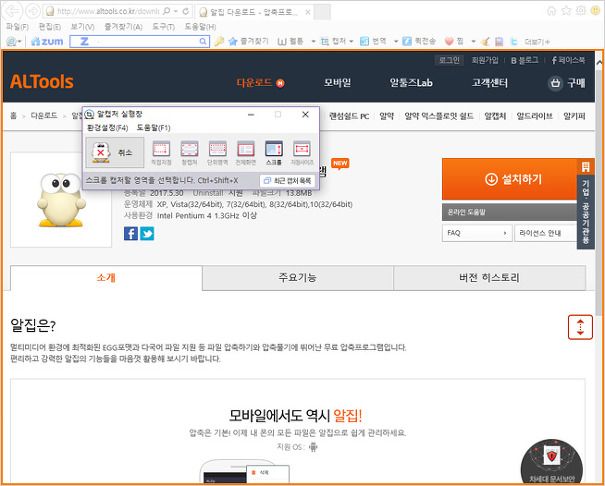The width and height of the screenshot is (605, 486).
Task: Open the 편집(E) menu
Action: click(49, 27)
